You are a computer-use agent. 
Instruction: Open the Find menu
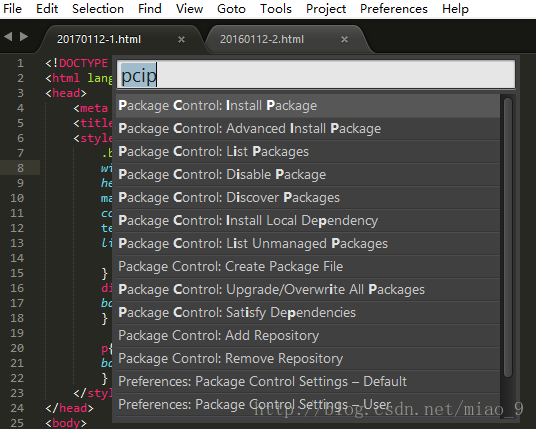tap(150, 9)
